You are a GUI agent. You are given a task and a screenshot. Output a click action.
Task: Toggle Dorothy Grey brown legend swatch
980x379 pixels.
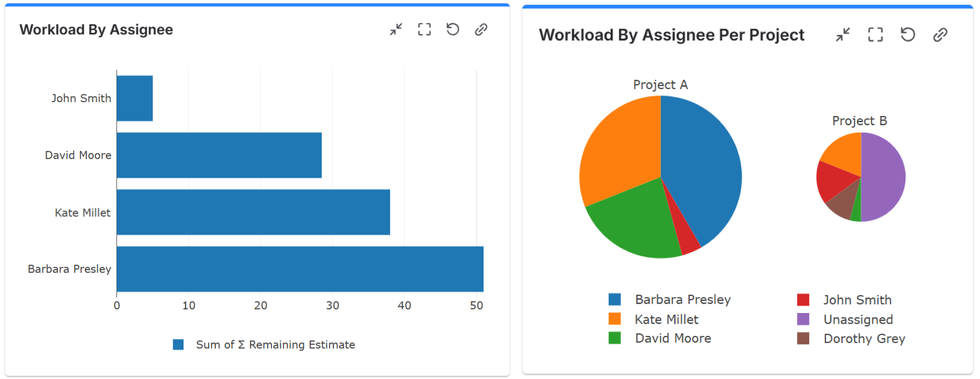(803, 338)
